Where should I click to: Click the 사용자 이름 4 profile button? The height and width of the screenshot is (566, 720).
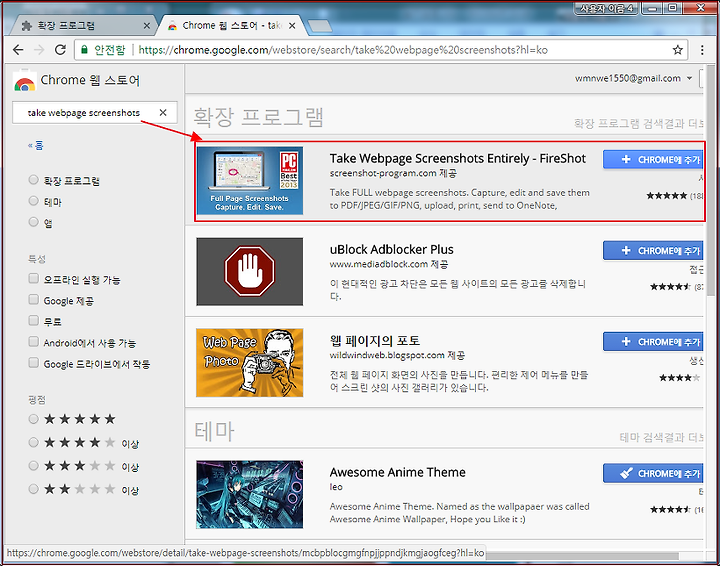tap(606, 7)
